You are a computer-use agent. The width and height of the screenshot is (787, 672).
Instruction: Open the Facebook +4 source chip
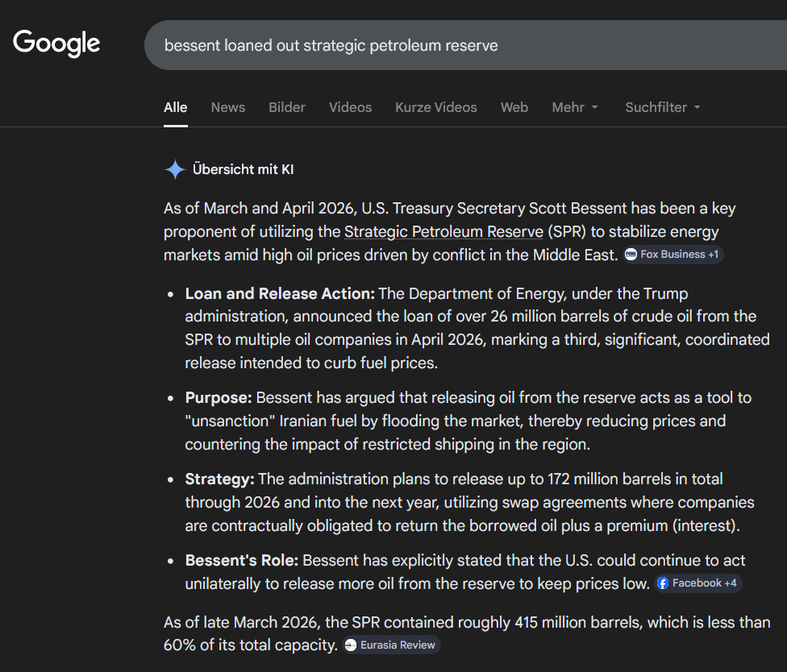pos(698,583)
